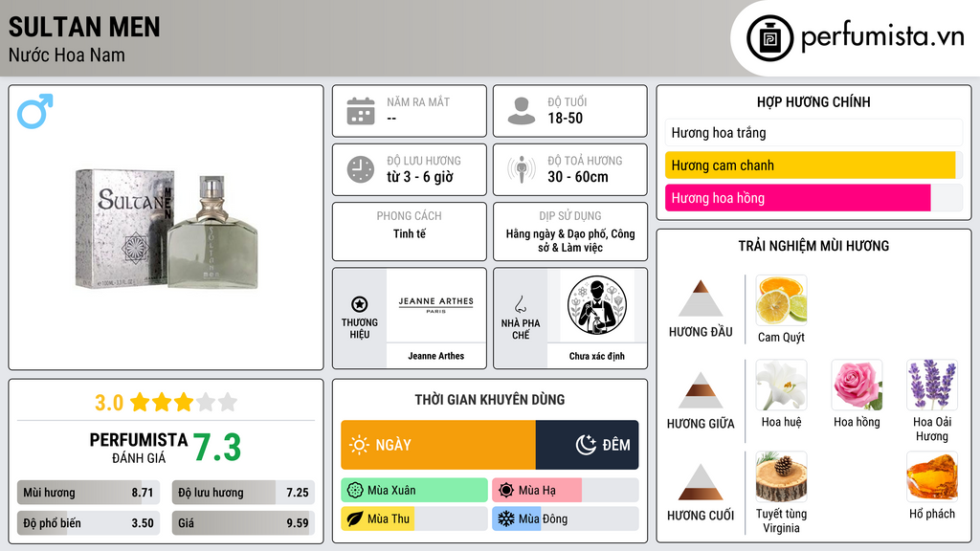Click the Độ phổ biến 3.50 rating bar
The width and height of the screenshot is (980, 551).
[88, 523]
